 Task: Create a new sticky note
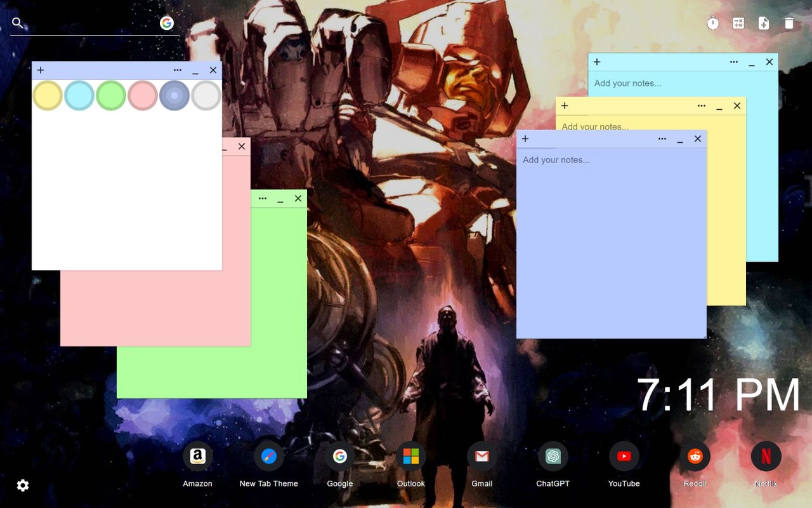pos(764,23)
